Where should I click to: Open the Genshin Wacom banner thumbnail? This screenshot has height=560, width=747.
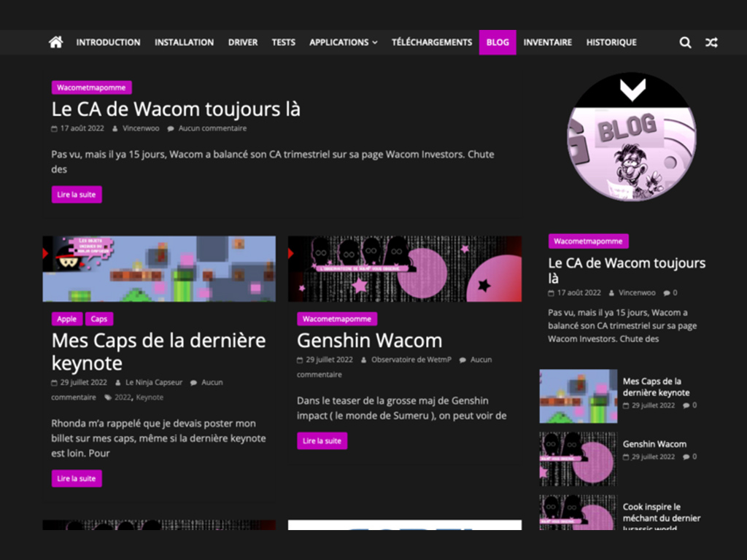(405, 268)
